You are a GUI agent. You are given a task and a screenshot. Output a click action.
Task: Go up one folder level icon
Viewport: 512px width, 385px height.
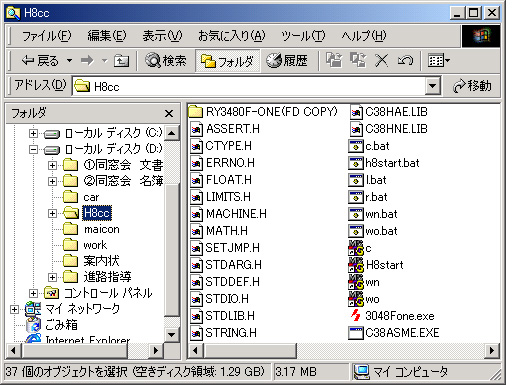[121, 61]
